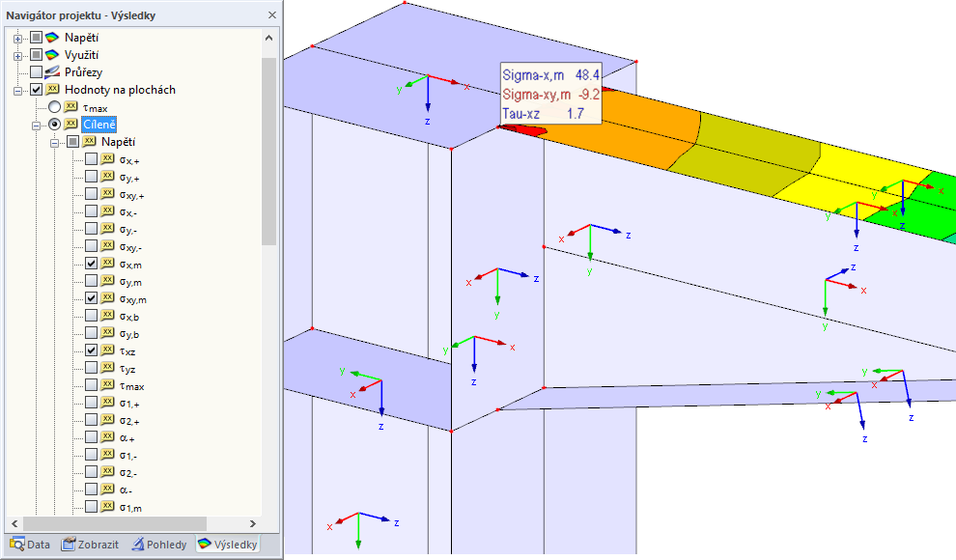This screenshot has height=560, width=956.
Task: Collapse the Hodnoty na plochách node
Action: coord(17,90)
